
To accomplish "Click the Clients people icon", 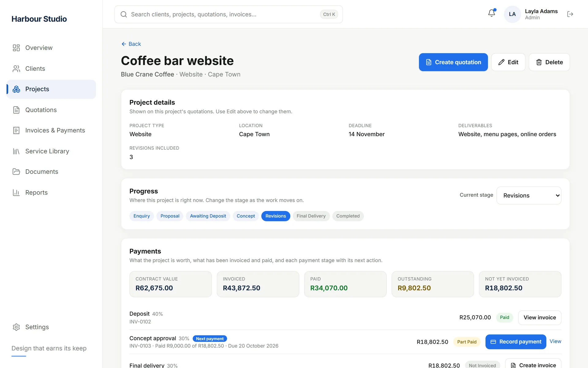I will (16, 69).
